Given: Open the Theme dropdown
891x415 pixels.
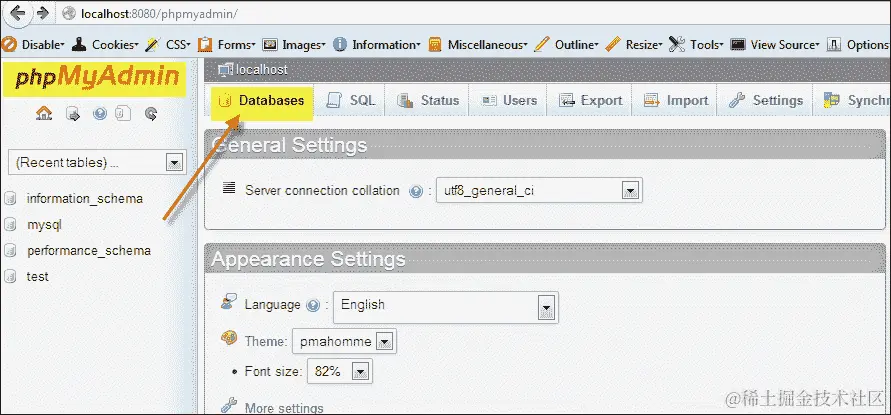Looking at the screenshot, I should 344,341.
